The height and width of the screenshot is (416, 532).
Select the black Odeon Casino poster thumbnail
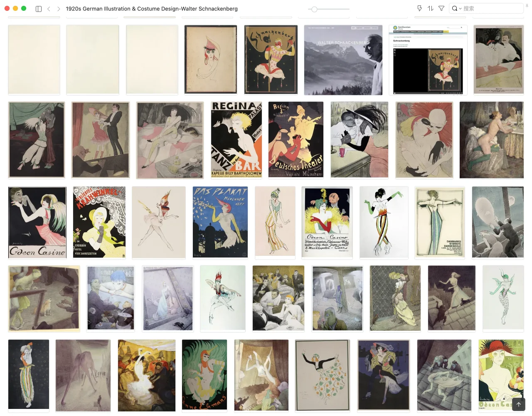click(37, 222)
